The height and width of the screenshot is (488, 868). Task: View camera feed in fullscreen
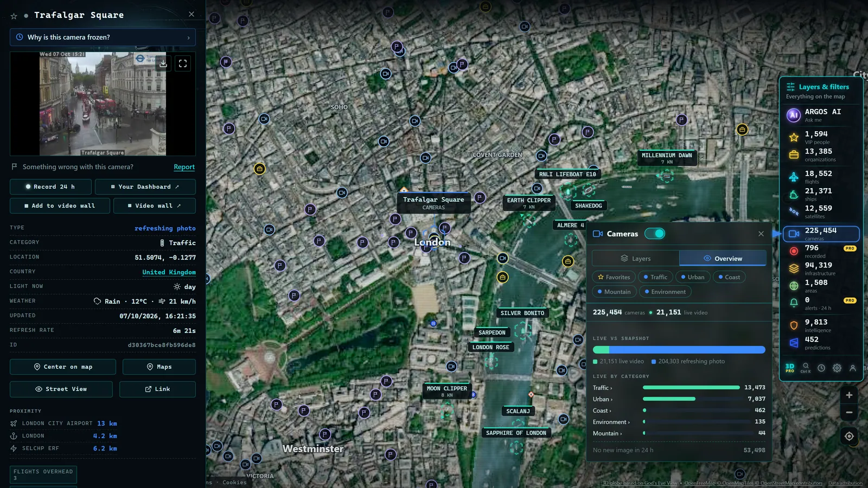pyautogui.click(x=183, y=63)
